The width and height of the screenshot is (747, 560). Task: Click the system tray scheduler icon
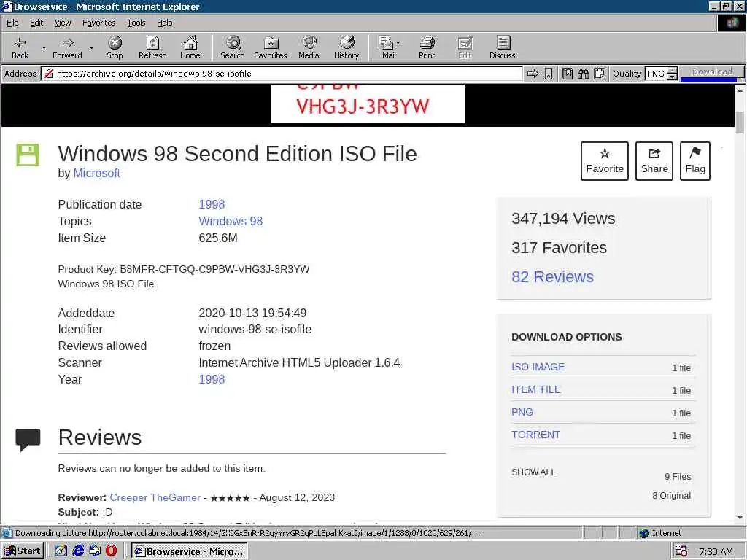click(681, 551)
